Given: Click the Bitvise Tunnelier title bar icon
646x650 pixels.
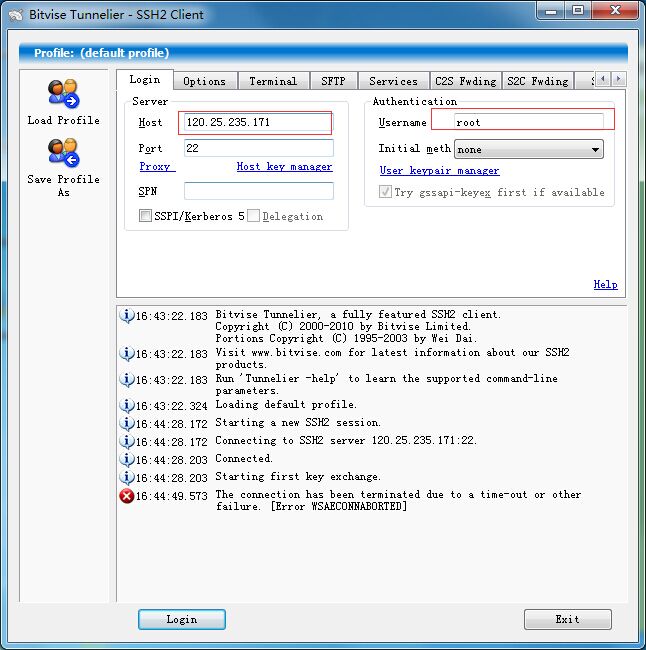Looking at the screenshot, I should [16, 15].
